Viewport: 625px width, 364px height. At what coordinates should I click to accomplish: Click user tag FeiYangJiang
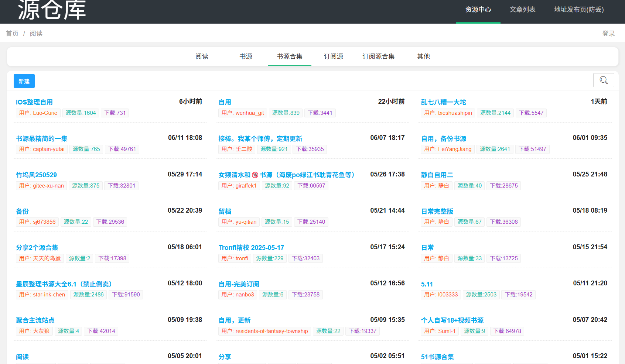coord(448,149)
